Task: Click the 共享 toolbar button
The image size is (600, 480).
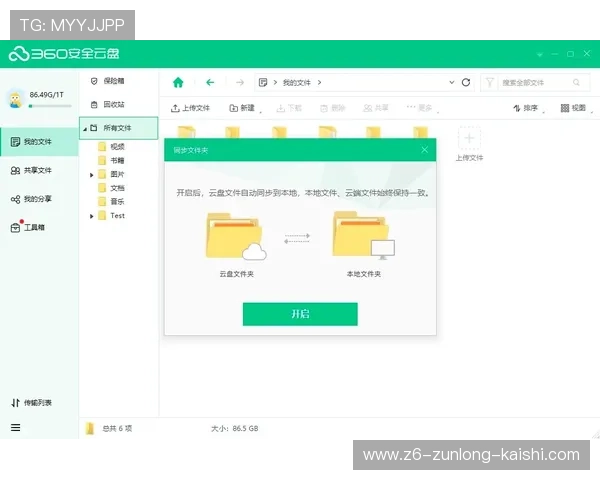Action: [376, 108]
